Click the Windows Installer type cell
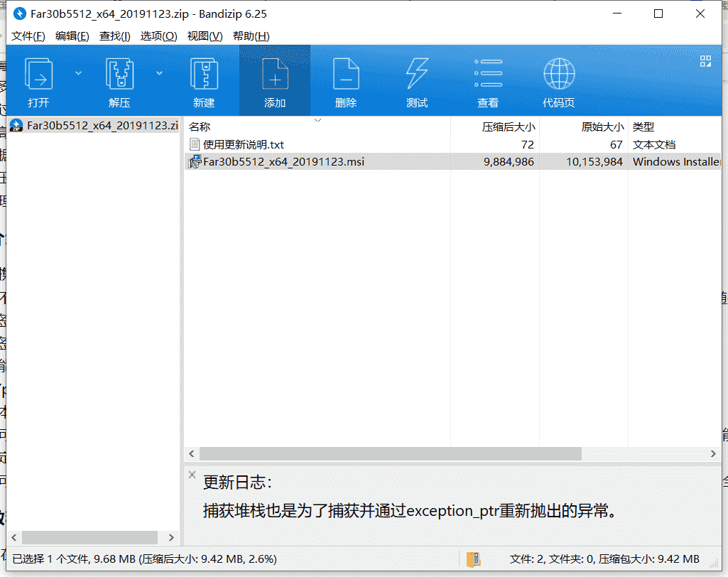Viewport: 728px width, 577px height. (x=676, y=162)
